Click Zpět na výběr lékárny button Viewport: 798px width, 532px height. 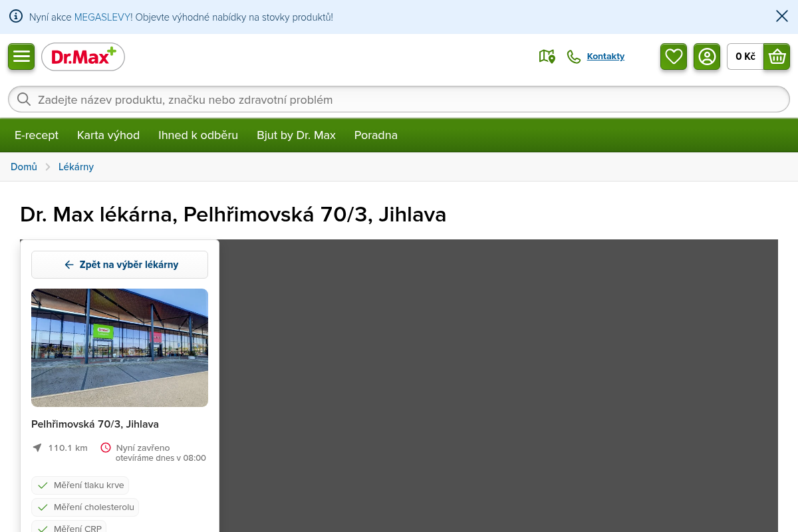(x=120, y=265)
